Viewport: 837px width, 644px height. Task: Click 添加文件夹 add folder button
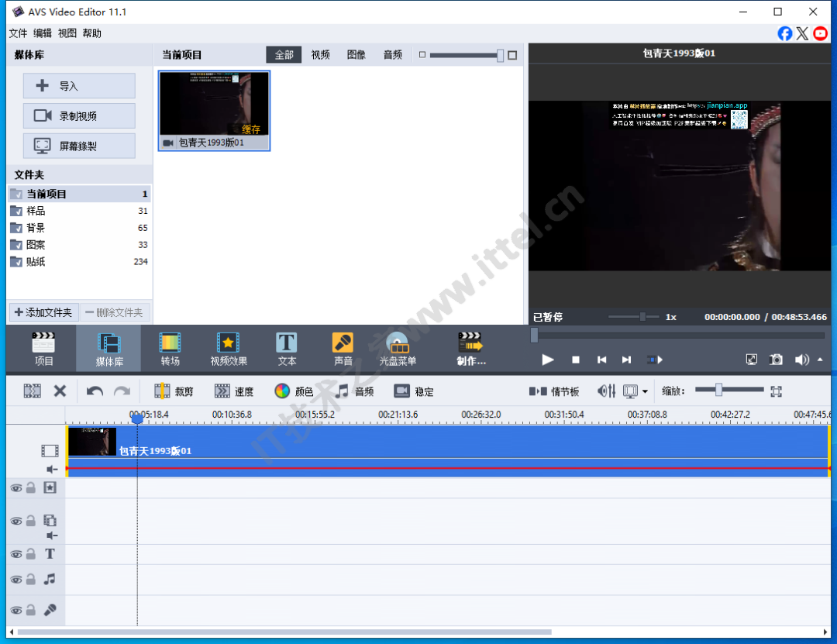point(43,312)
